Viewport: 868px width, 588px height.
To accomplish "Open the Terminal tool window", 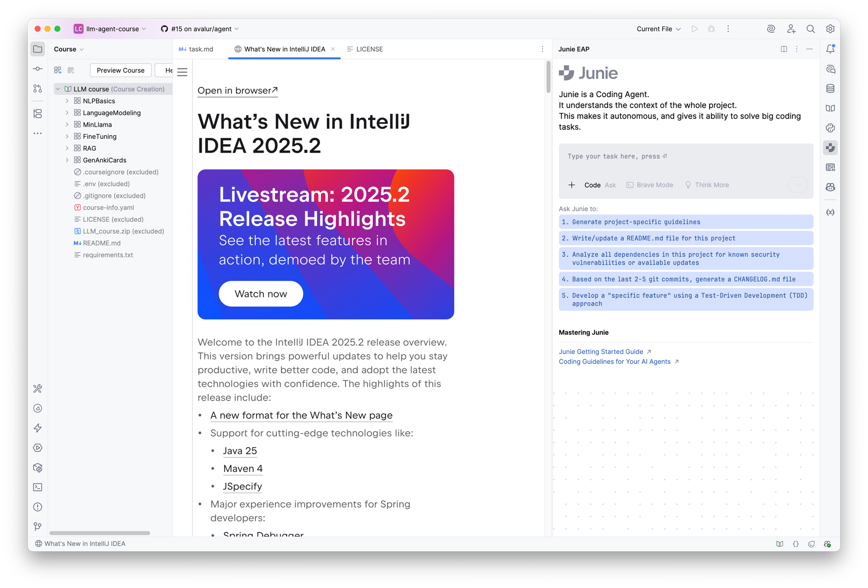I will tap(38, 487).
